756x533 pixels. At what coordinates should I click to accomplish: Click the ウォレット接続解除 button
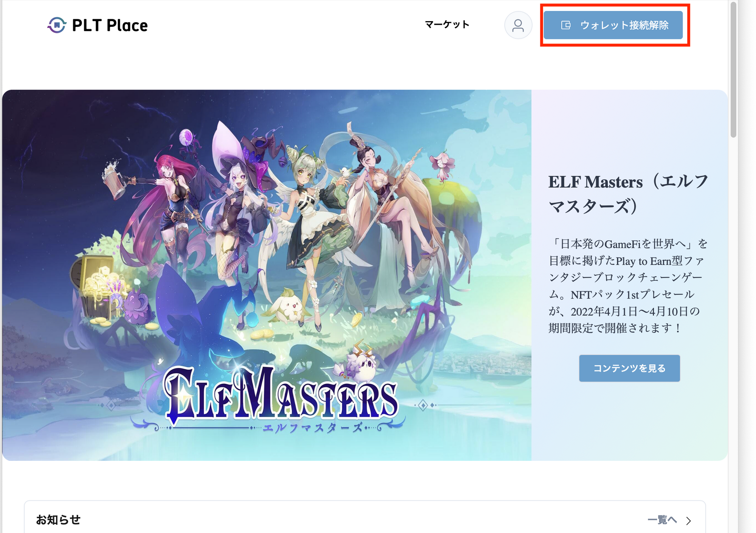[x=613, y=25]
